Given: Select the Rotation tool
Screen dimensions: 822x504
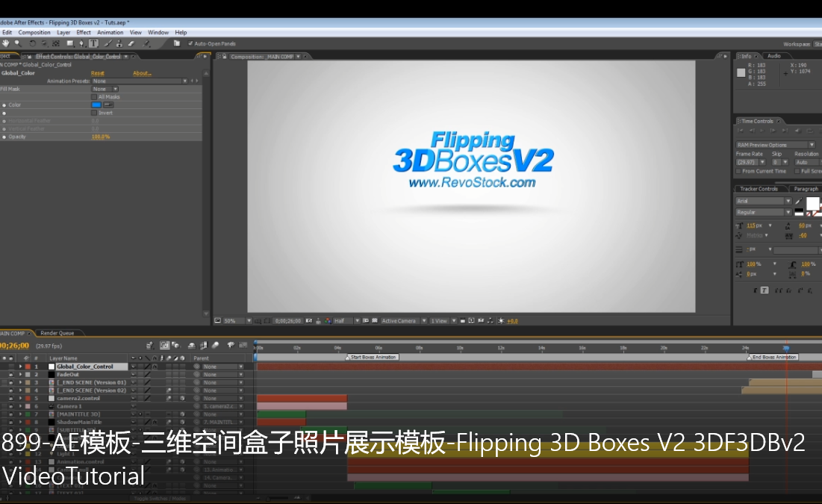Looking at the screenshot, I should tap(32, 43).
